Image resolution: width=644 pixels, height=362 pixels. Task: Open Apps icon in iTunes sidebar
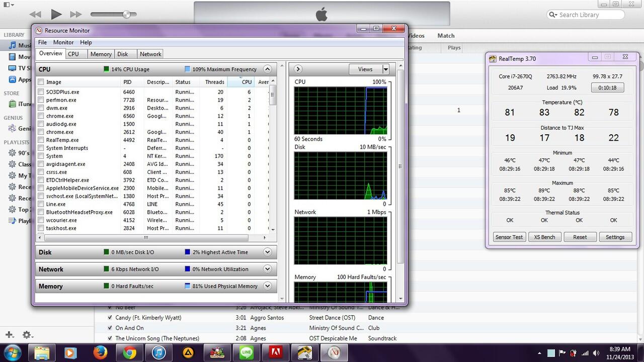click(13, 79)
